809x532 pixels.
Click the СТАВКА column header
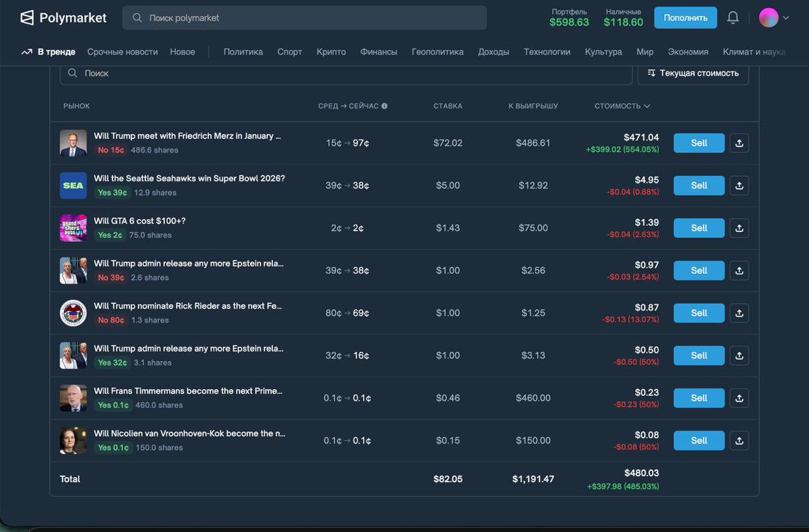point(448,106)
